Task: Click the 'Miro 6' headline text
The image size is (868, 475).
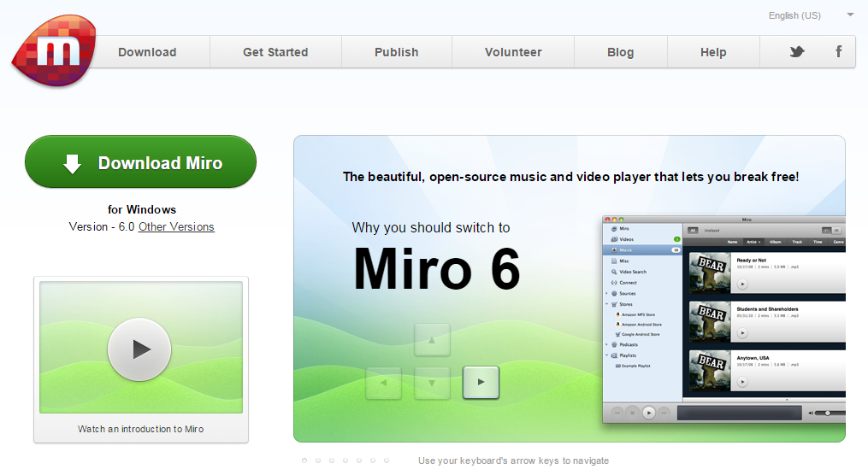Action: click(x=437, y=269)
